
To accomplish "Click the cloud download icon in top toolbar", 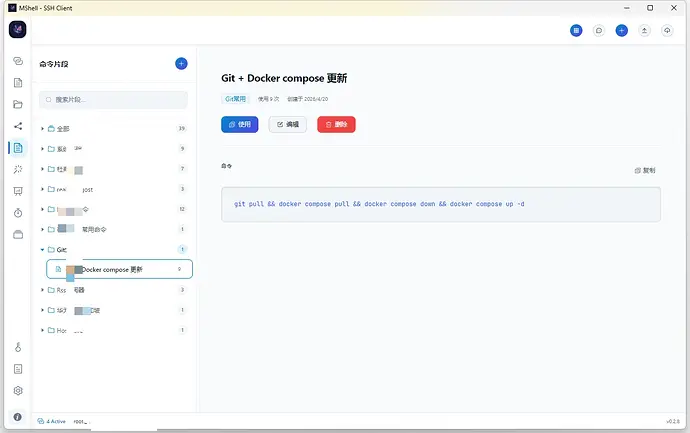I will 667,30.
